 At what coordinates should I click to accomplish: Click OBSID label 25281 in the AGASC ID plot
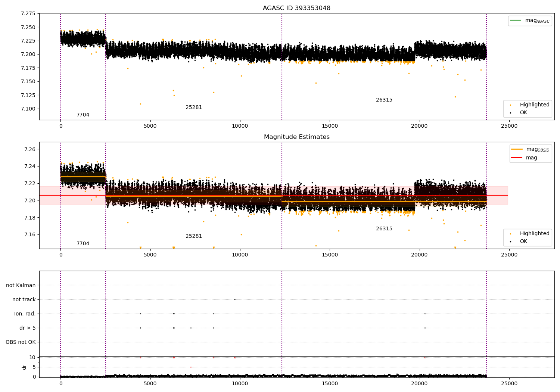pyautogui.click(x=194, y=108)
